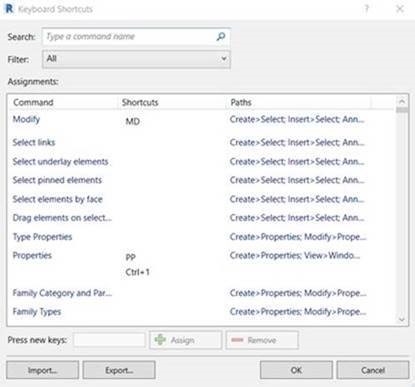Click the Press new keys input box
The height and width of the screenshot is (387, 415).
[x=109, y=340]
